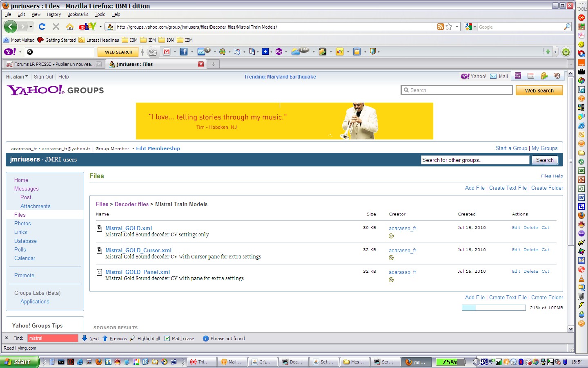Viewport: 588px width, 368px height.
Task: Click the 'Search for other groups' field
Action: (475, 160)
